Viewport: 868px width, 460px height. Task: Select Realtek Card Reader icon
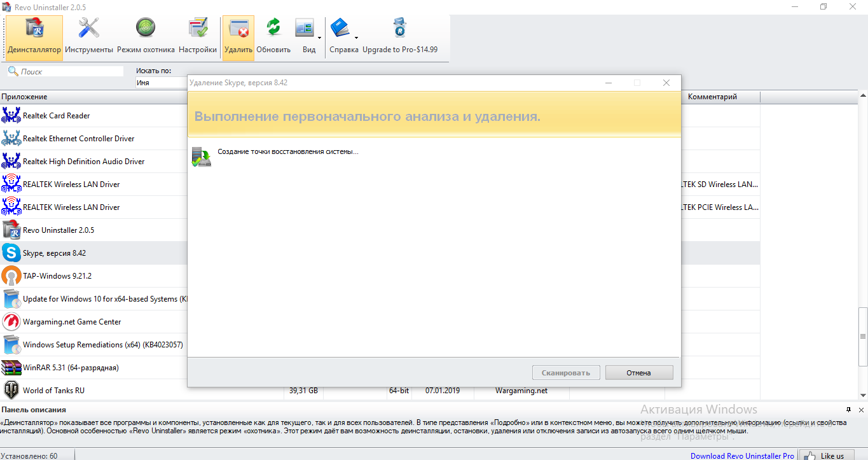[11, 115]
